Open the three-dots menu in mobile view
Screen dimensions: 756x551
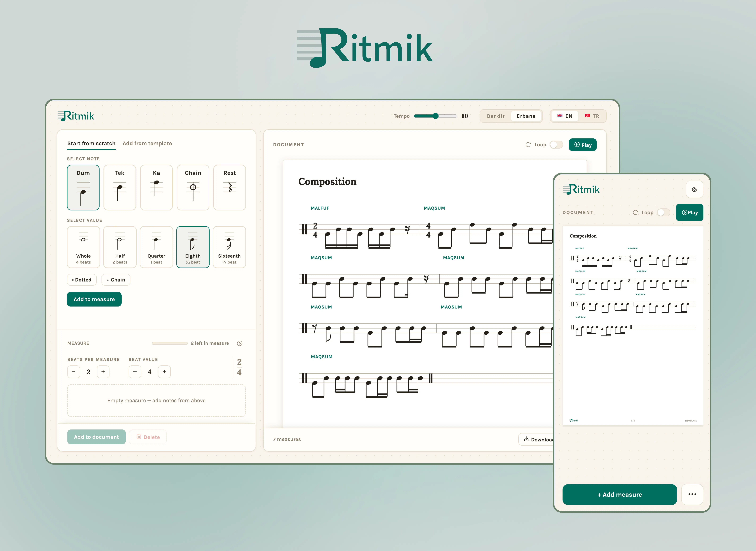pyautogui.click(x=692, y=494)
